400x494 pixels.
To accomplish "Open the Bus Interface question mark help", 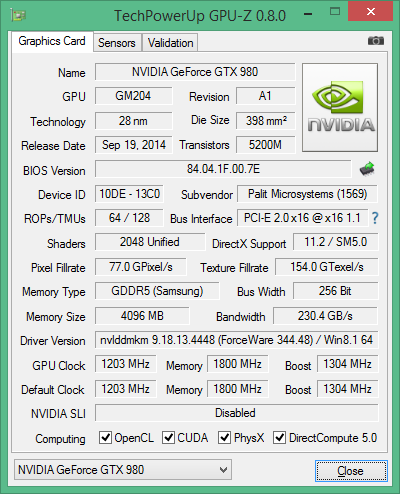I will click(375, 218).
